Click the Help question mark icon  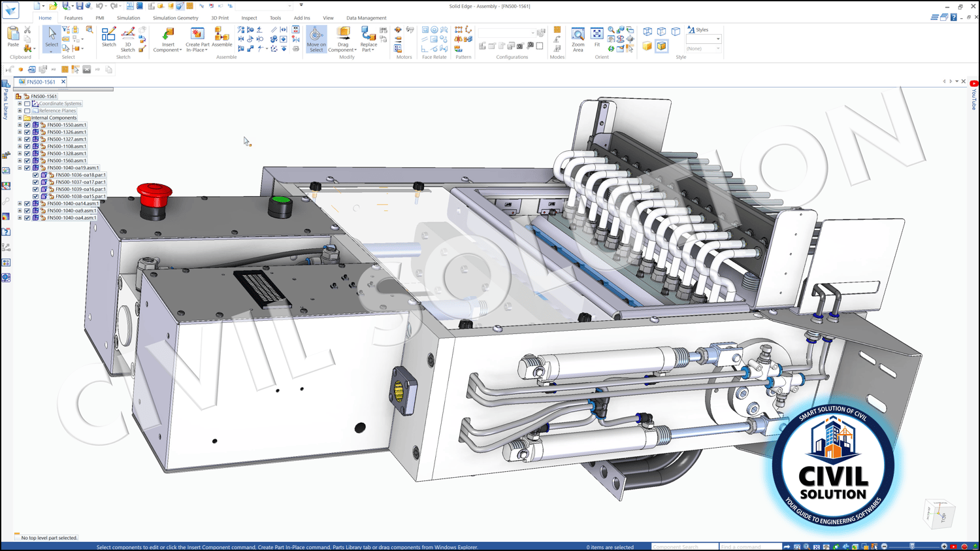[x=953, y=18]
